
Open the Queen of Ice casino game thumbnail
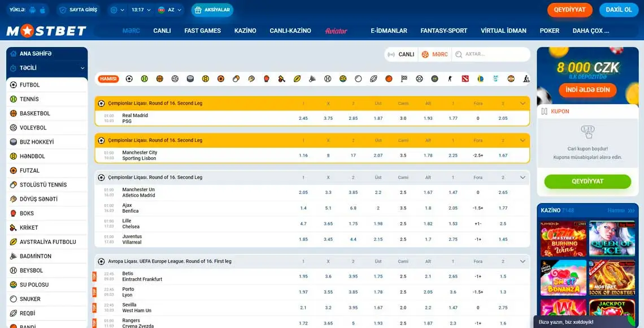coord(612,239)
